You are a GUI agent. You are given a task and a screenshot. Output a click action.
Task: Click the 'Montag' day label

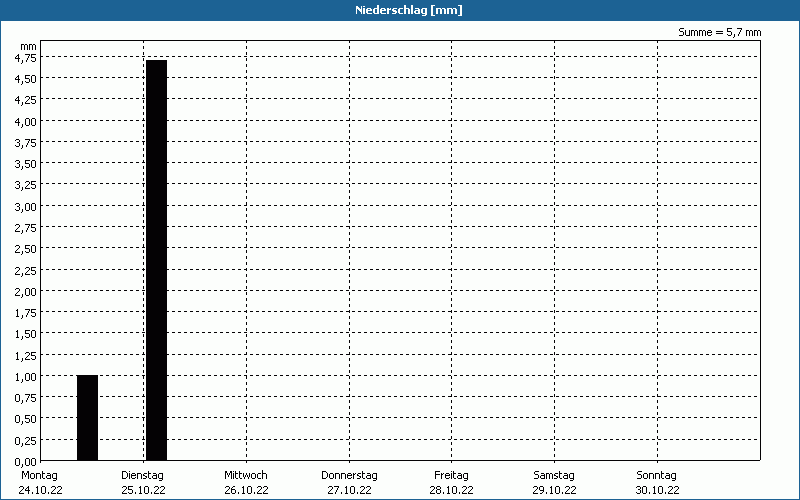(40, 476)
